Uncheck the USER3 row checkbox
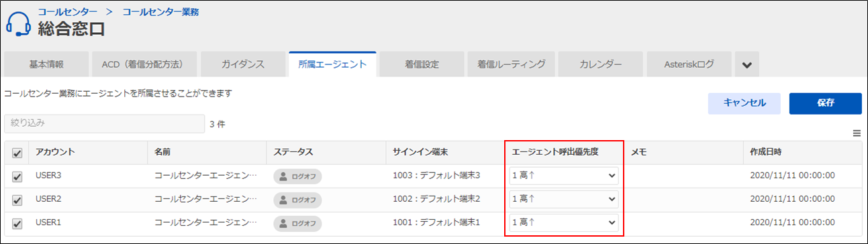The image size is (868, 244). coord(17,176)
